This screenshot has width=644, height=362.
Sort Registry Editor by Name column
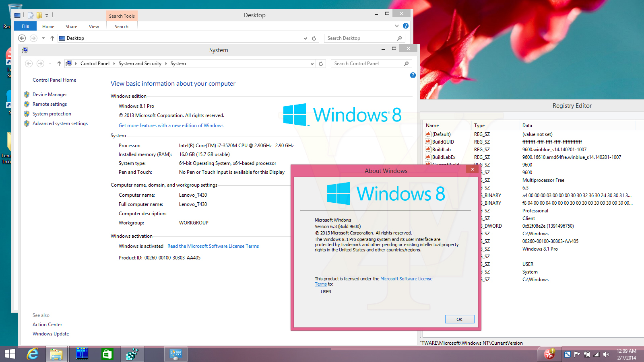click(447, 125)
